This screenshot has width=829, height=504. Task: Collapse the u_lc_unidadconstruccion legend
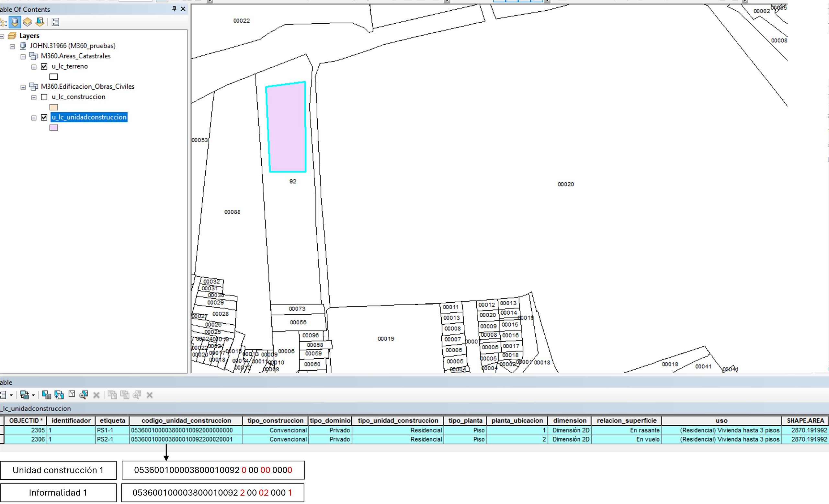(34, 118)
